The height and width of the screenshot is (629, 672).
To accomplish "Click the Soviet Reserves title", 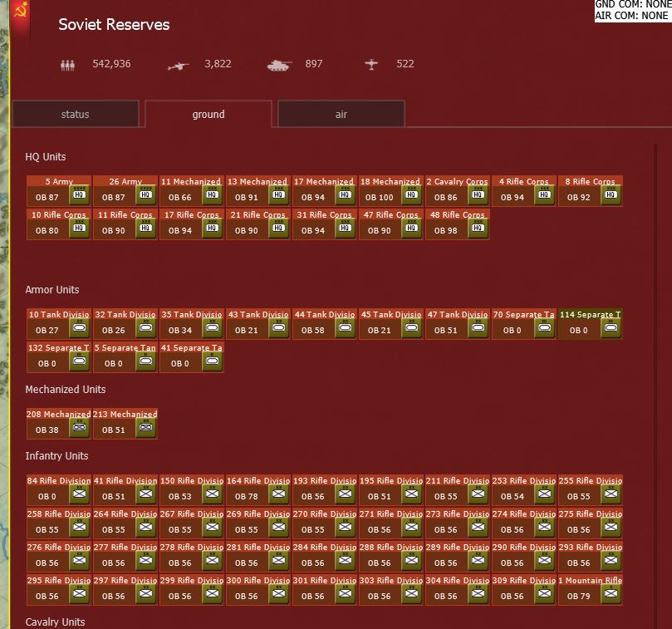I will tap(114, 24).
